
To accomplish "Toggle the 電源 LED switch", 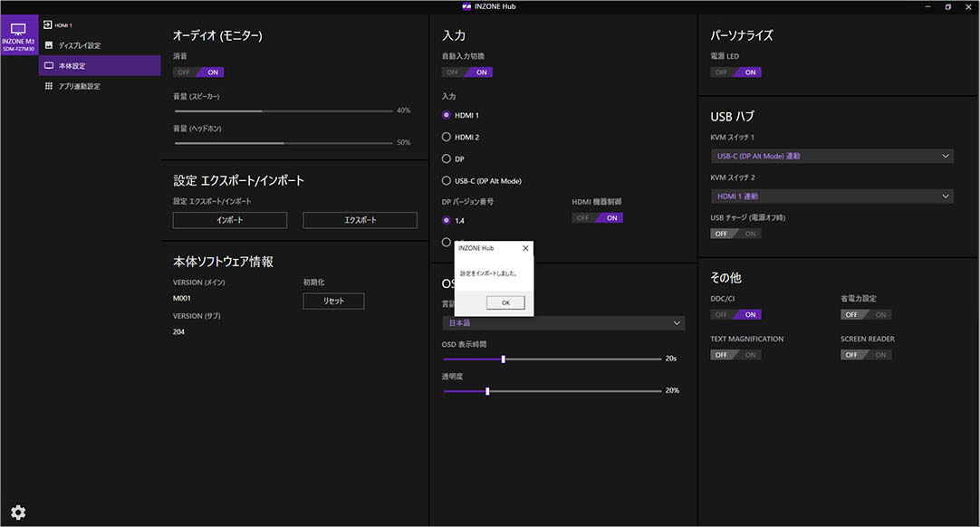I will click(x=735, y=72).
